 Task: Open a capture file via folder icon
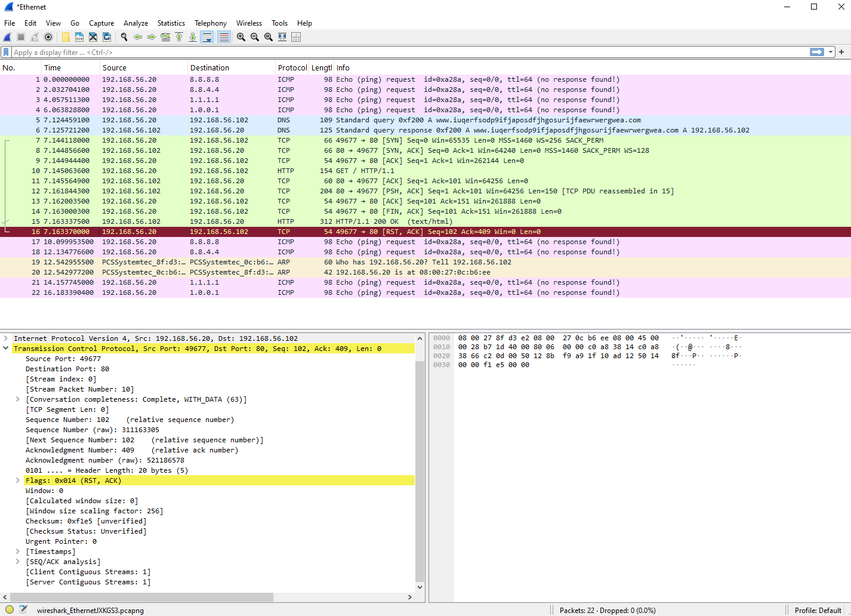pyautogui.click(x=66, y=37)
